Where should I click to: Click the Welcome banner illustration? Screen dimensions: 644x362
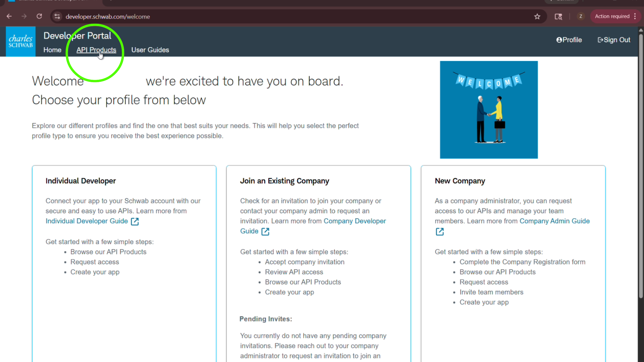click(x=489, y=110)
